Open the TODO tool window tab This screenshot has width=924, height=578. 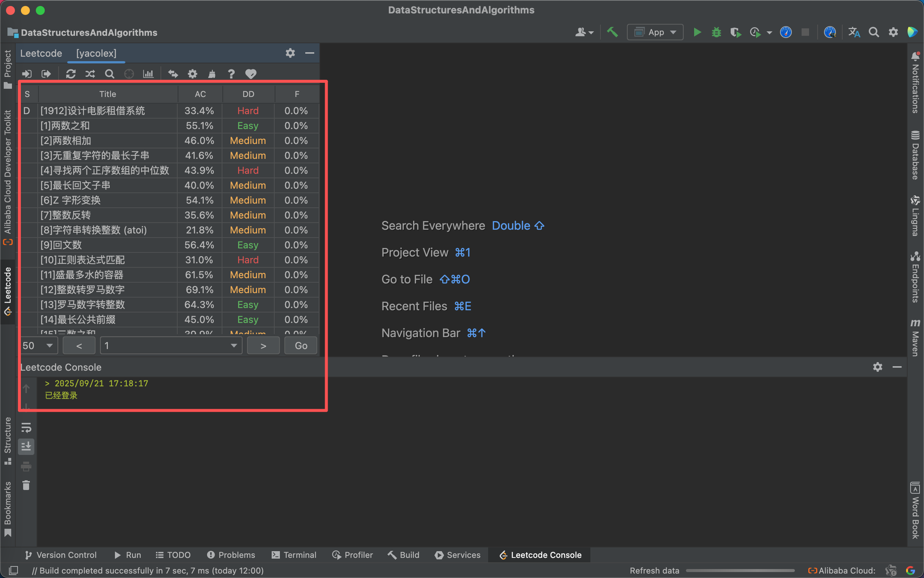[173, 555]
